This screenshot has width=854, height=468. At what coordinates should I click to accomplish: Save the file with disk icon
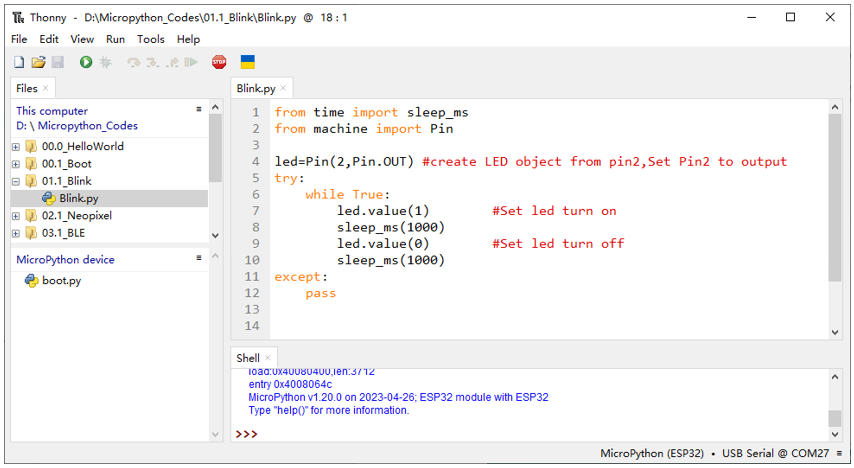click(58, 62)
